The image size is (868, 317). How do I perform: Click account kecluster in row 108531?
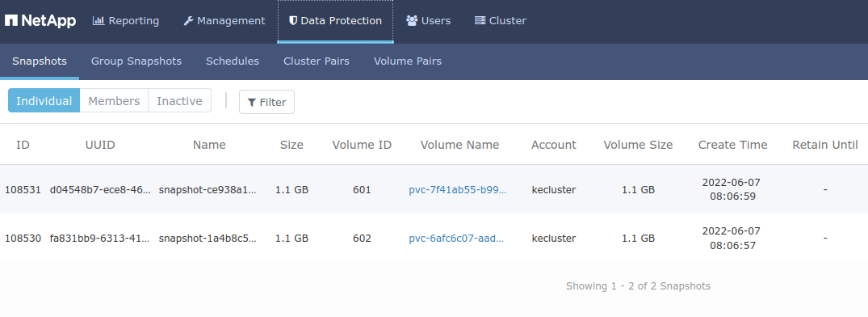coord(554,189)
